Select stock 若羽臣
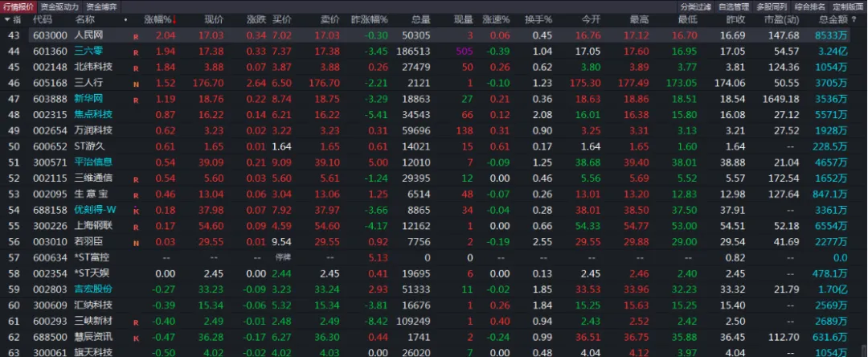The image size is (868, 357). click(88, 242)
